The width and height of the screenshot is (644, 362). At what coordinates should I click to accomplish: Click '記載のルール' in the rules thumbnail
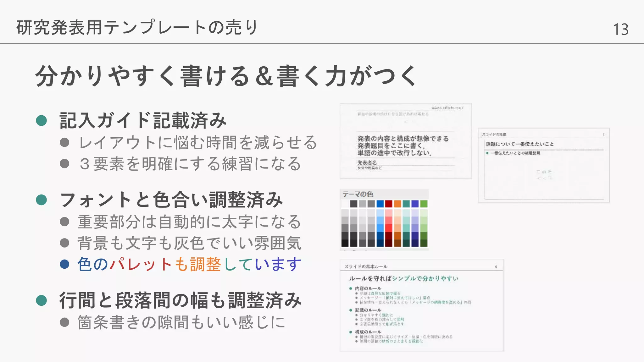(368, 310)
